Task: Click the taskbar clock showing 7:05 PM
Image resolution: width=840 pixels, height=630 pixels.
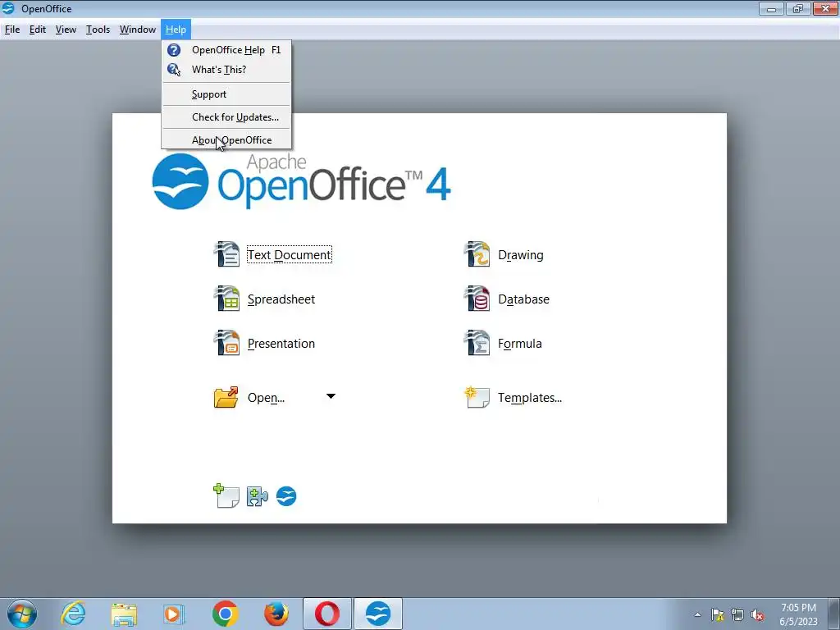Action: coord(798,614)
